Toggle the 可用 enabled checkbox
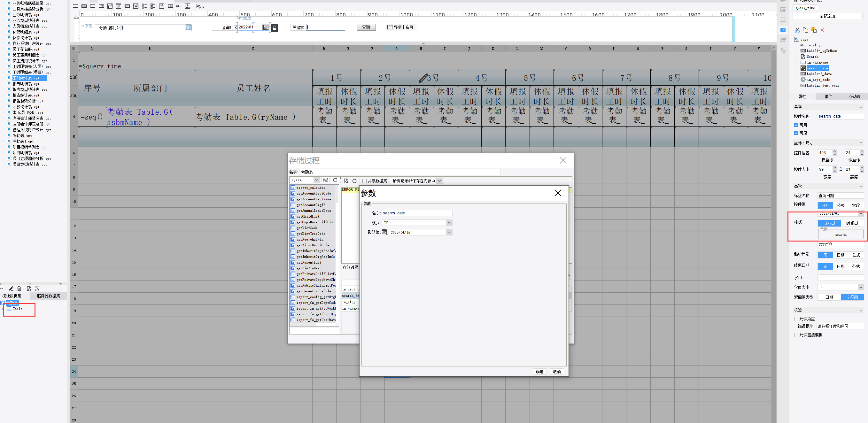This screenshot has height=423, width=868. click(796, 125)
